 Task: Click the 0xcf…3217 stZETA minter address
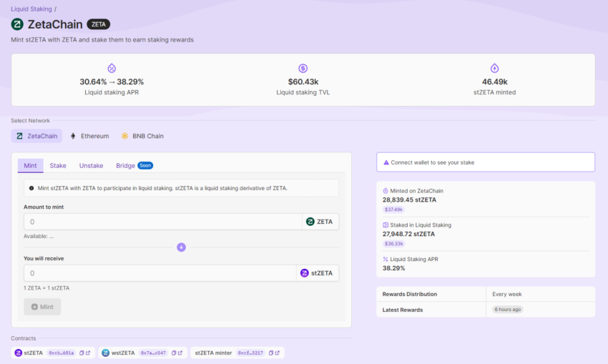pos(250,353)
